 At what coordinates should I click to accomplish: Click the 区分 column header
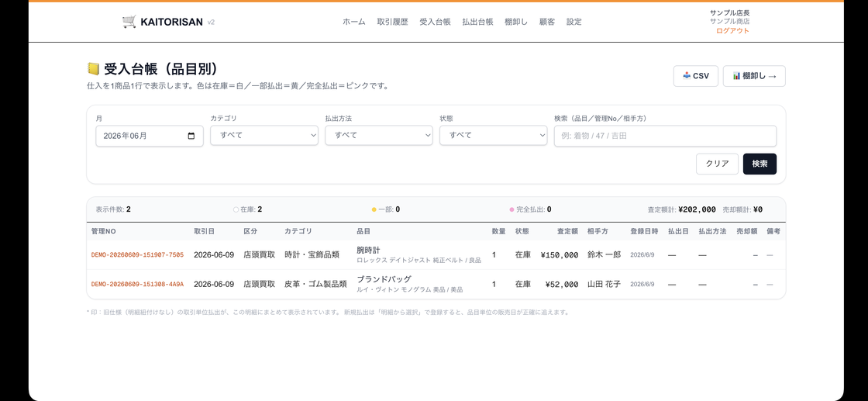pos(250,231)
